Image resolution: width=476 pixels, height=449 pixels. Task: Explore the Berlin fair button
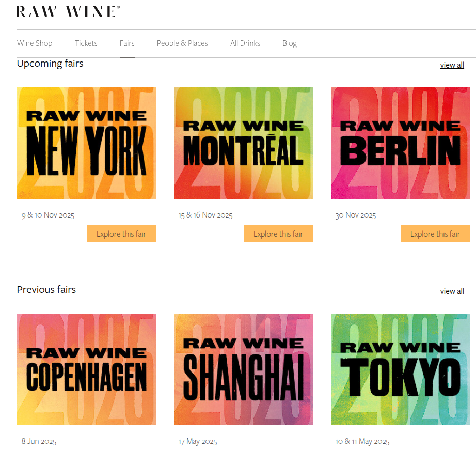[435, 234]
